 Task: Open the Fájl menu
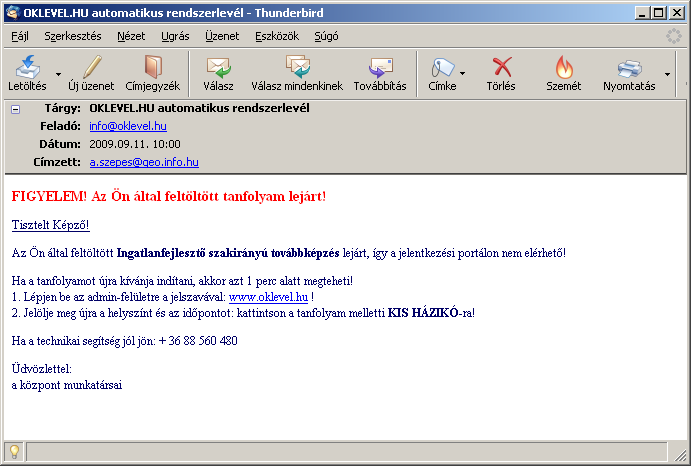click(20, 36)
